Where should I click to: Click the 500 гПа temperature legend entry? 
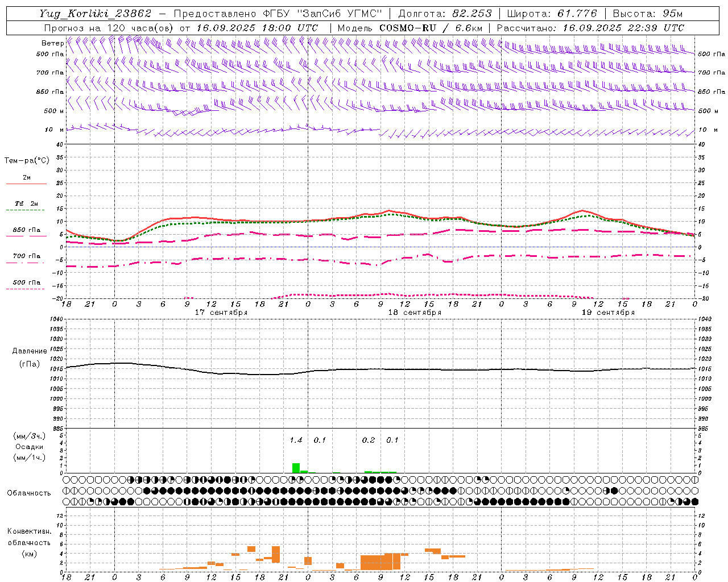point(27,282)
